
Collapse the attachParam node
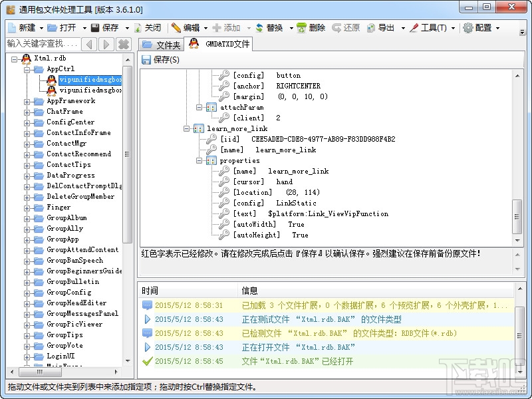199,107
